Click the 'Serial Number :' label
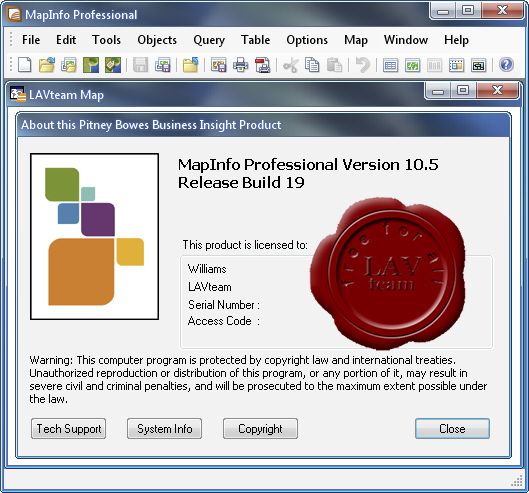Screen dimensions: 529x493 pos(224,305)
